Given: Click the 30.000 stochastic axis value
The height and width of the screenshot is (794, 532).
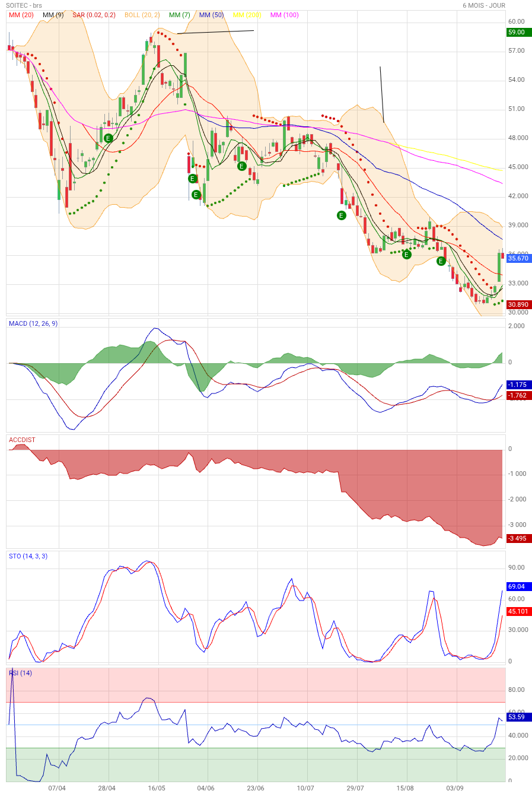Looking at the screenshot, I should [x=518, y=630].
